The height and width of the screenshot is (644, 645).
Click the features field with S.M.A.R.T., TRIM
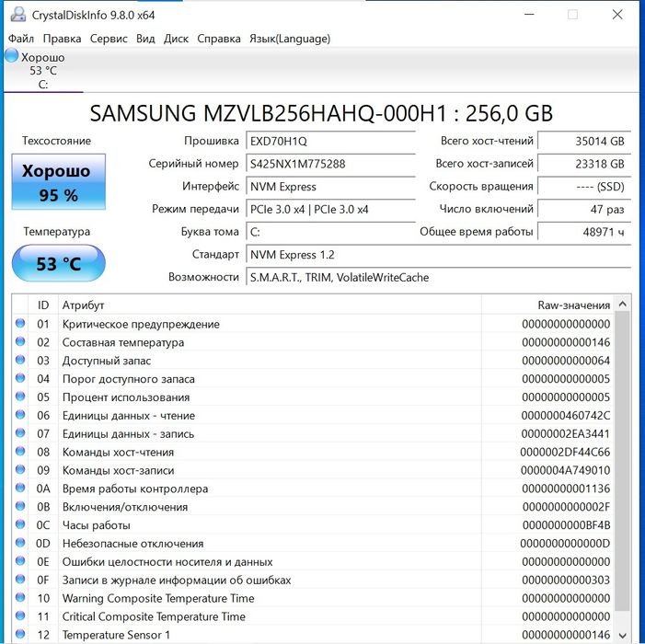click(x=439, y=277)
